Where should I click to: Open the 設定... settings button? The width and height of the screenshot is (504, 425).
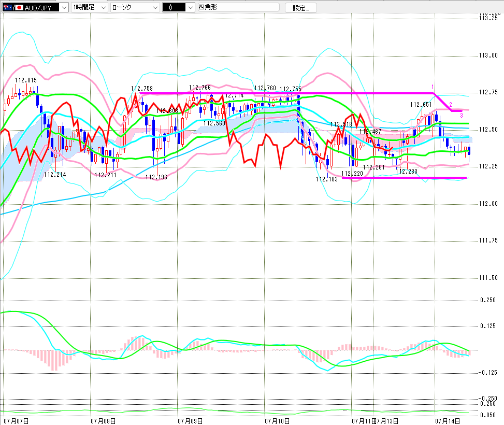(x=301, y=8)
